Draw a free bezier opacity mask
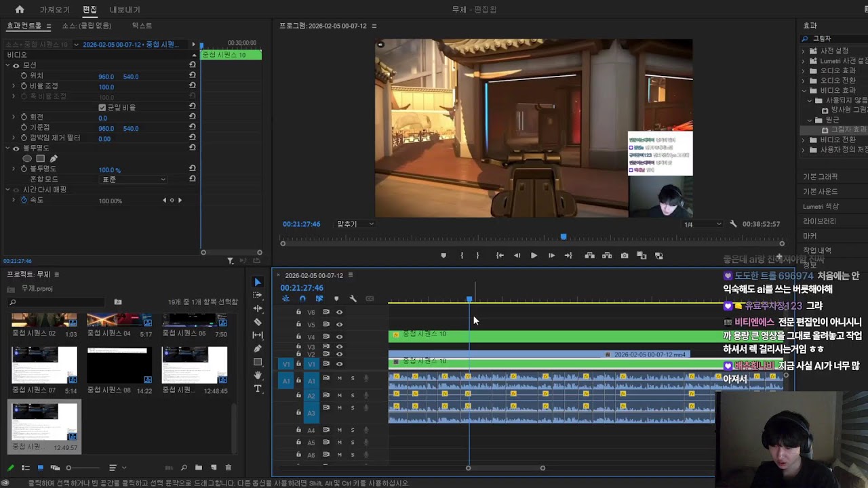Screen dimensions: 868x488 [x=54, y=159]
